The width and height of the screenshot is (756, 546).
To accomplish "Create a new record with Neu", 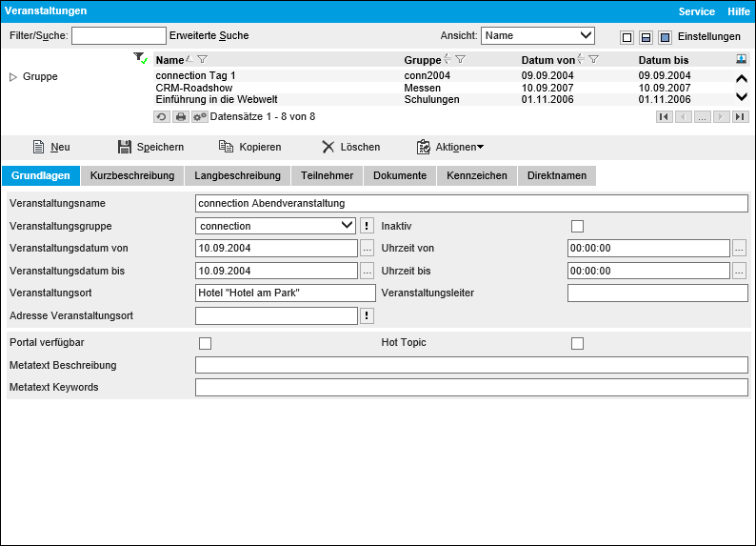I will pos(51,147).
